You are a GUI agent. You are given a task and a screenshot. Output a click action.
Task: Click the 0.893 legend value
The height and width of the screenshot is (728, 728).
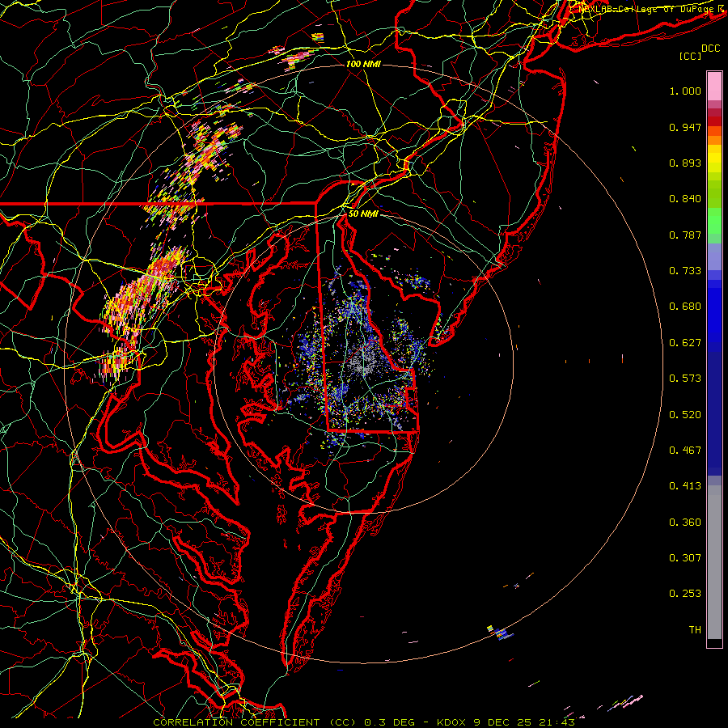coord(685,163)
